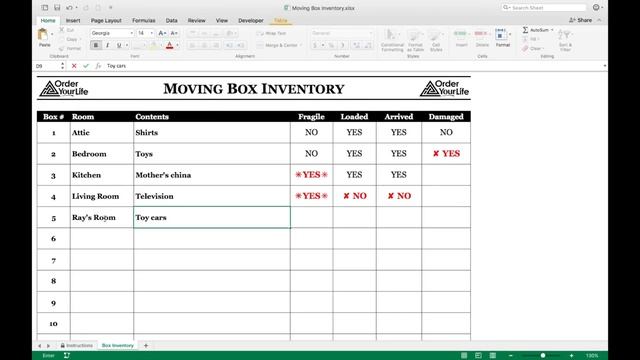The width and height of the screenshot is (640, 360).
Task: Increase font size with large A icon
Action: click(x=162, y=33)
